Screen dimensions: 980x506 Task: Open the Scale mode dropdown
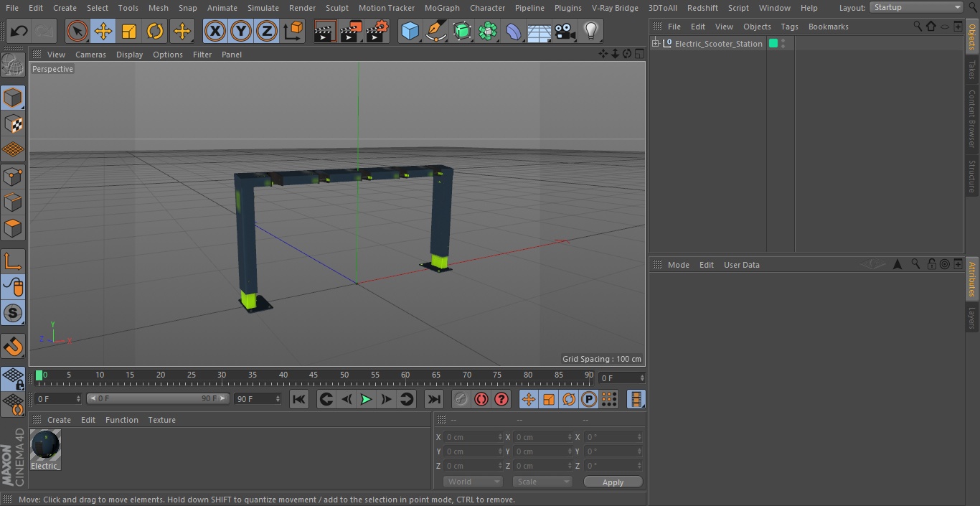click(542, 482)
